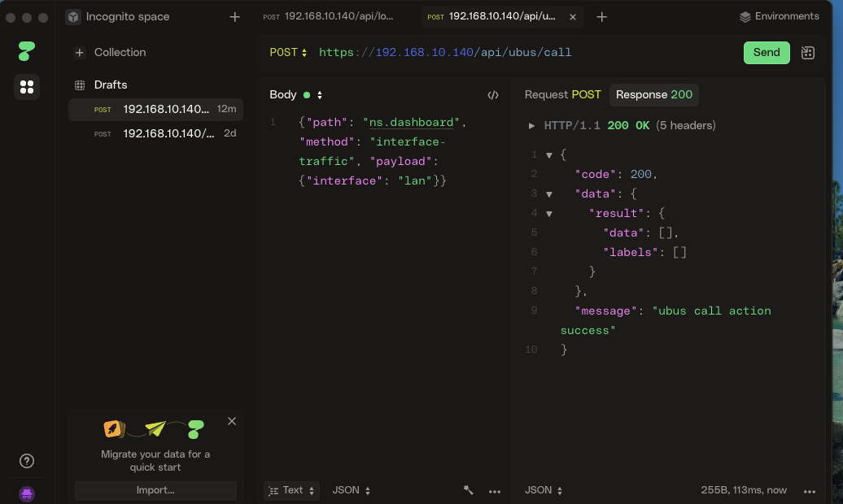Click the code snippet icon in Body panel
This screenshot has height=504, width=843.
493,95
